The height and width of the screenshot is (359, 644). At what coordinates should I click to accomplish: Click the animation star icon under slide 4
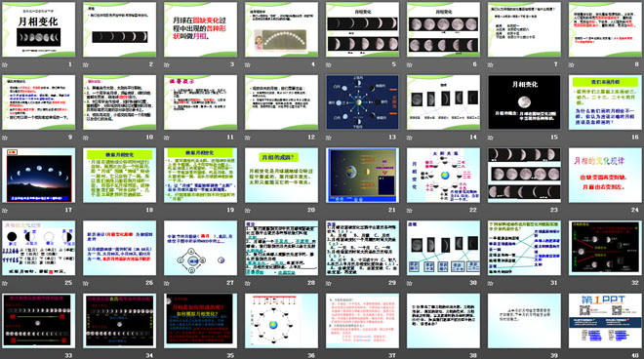click(248, 65)
